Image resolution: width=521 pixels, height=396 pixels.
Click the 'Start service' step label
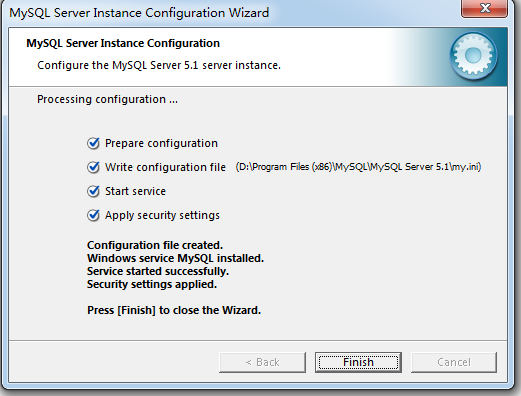135,191
